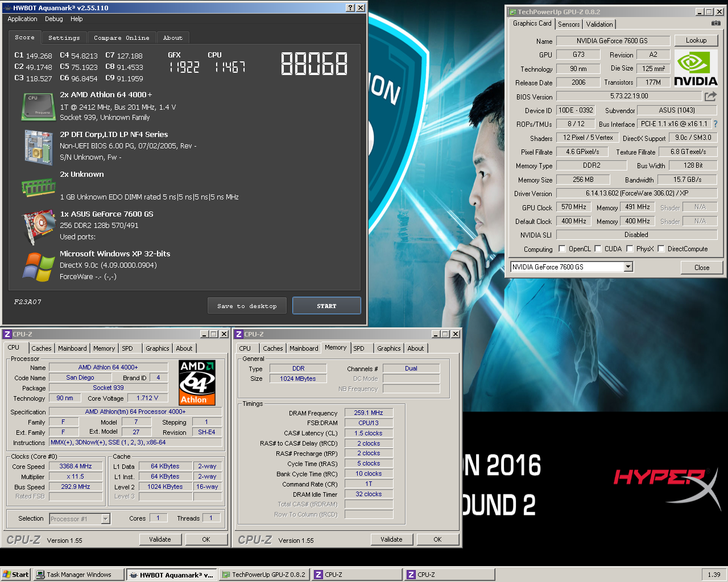This screenshot has width=728, height=582.
Task: Click the 88068 total score display
Action: coord(314,64)
